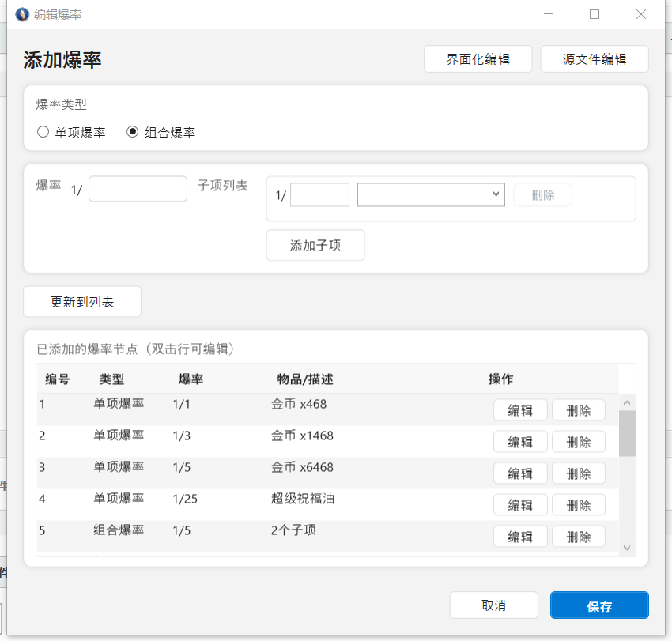Edit the 超级祝福油 drop entry
The image size is (672, 641).
tap(520, 504)
